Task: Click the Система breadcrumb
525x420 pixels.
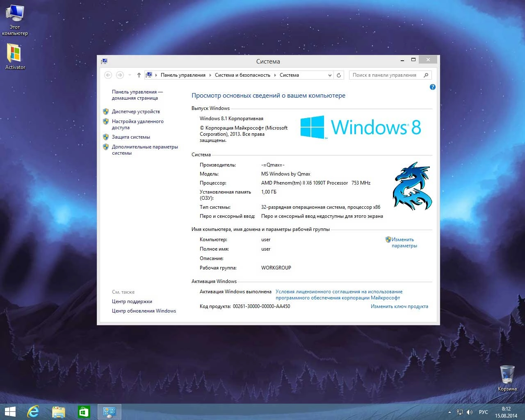Action: point(289,75)
